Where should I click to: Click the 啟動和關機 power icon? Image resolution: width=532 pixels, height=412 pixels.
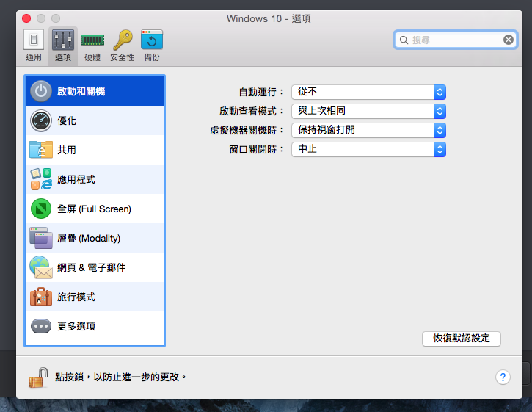(x=41, y=91)
